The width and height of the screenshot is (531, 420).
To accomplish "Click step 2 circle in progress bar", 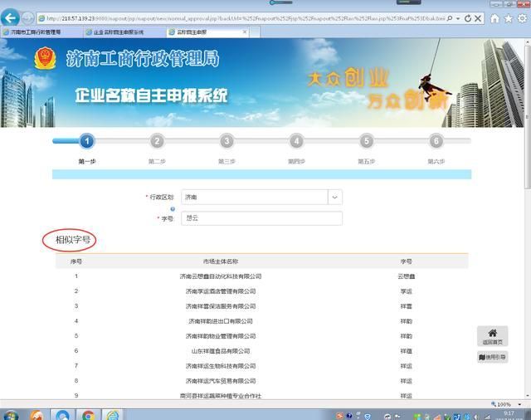I will click(157, 141).
